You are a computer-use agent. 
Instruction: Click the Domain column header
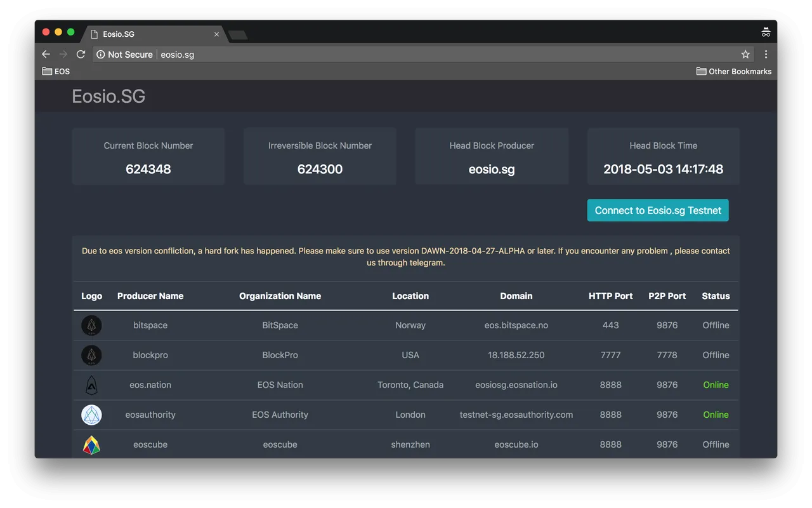coord(516,296)
